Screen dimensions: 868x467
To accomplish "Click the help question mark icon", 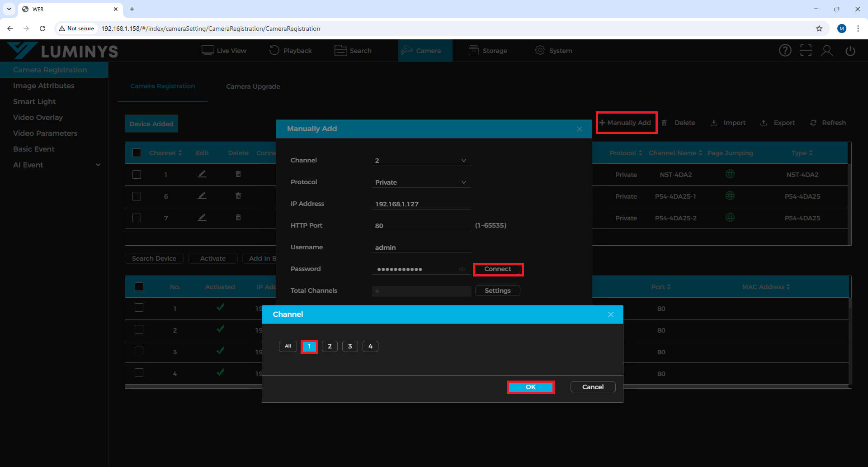I will coord(785,51).
